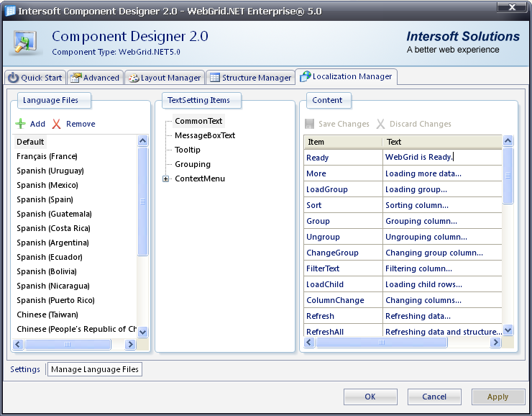Viewport: 532px width, 416px height.
Task: Select the Grouping tree item
Action: pyautogui.click(x=193, y=164)
